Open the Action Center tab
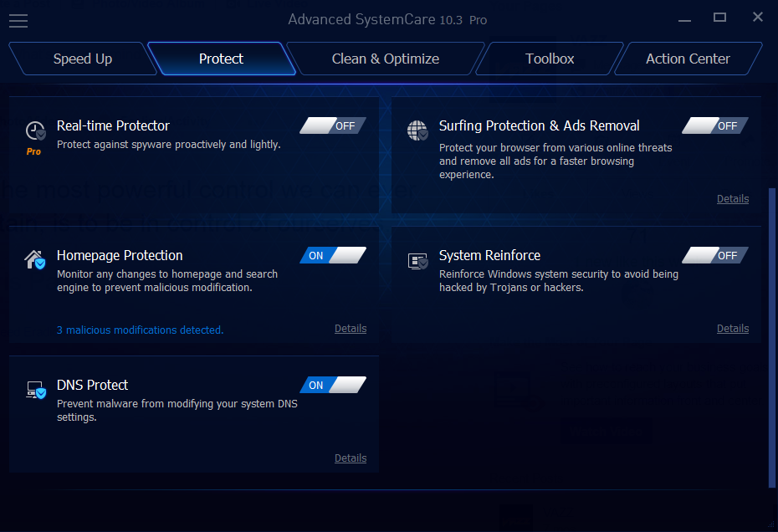778x532 pixels. [688, 59]
